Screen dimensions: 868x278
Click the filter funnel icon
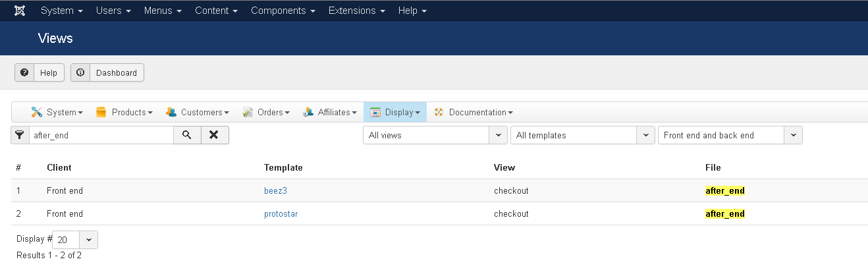20,135
